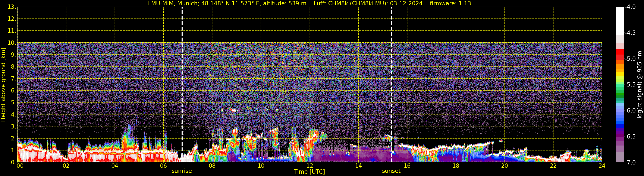
Task: Click the '13.' height axis tick label
Action: tap(12, 7)
